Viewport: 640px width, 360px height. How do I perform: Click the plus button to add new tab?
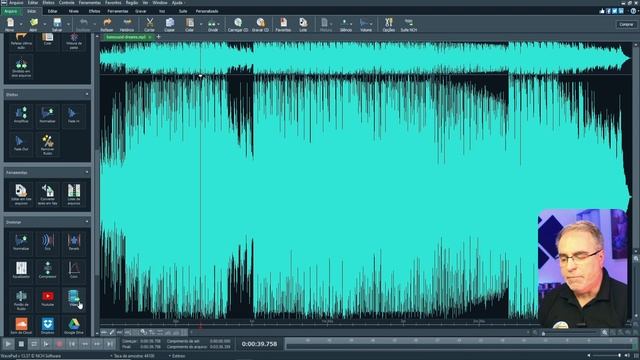click(158, 37)
